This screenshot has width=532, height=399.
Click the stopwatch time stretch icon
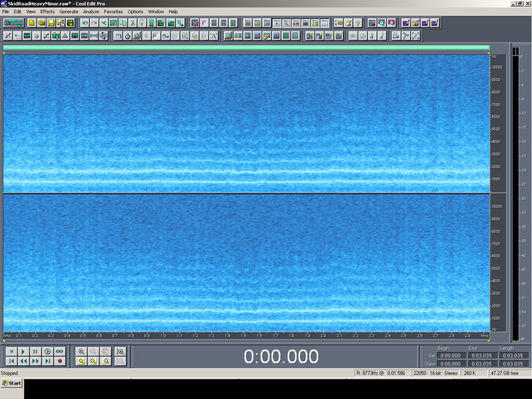[x=128, y=36]
